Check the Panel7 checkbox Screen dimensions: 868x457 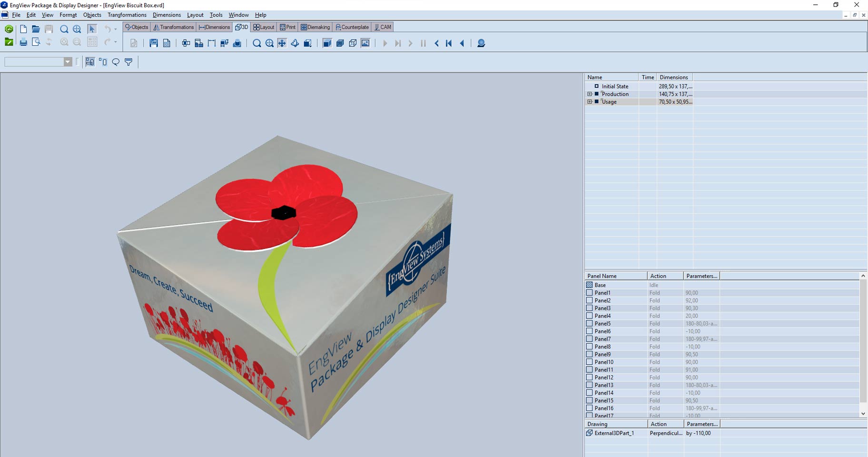coord(589,339)
